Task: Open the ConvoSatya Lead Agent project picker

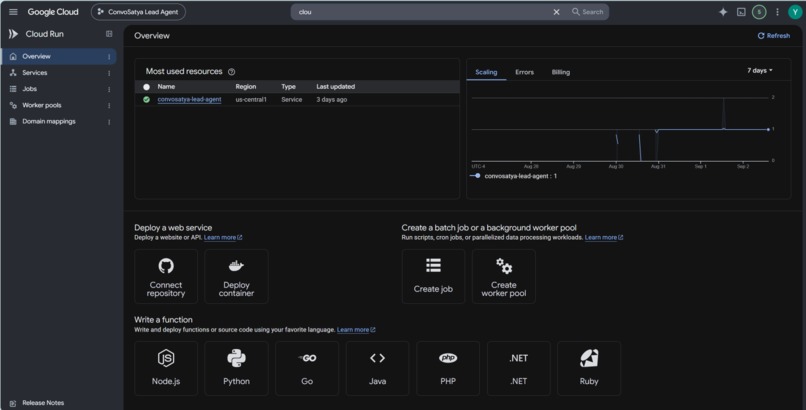Action: (138, 12)
